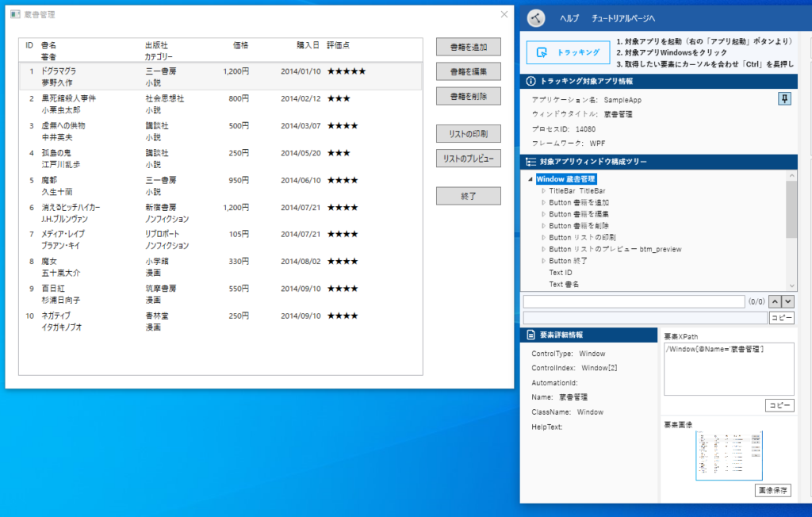Click the element image thumbnail preview

729,455
